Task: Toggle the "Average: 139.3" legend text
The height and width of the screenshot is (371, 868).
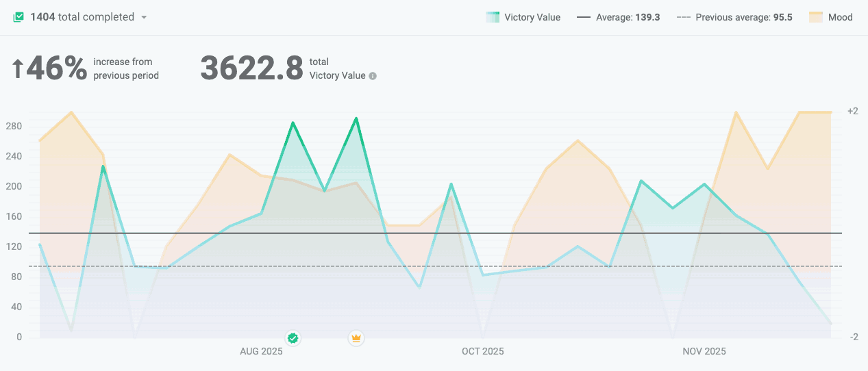Action: (x=628, y=18)
